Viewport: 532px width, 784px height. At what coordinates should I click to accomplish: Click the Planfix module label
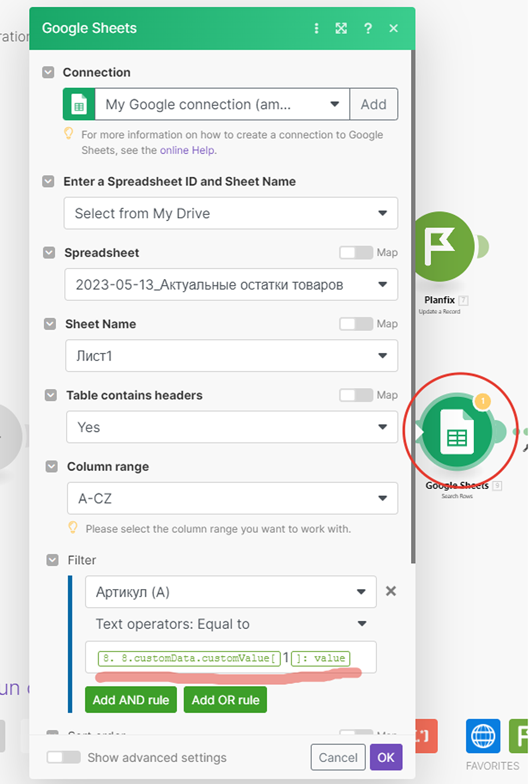440,300
